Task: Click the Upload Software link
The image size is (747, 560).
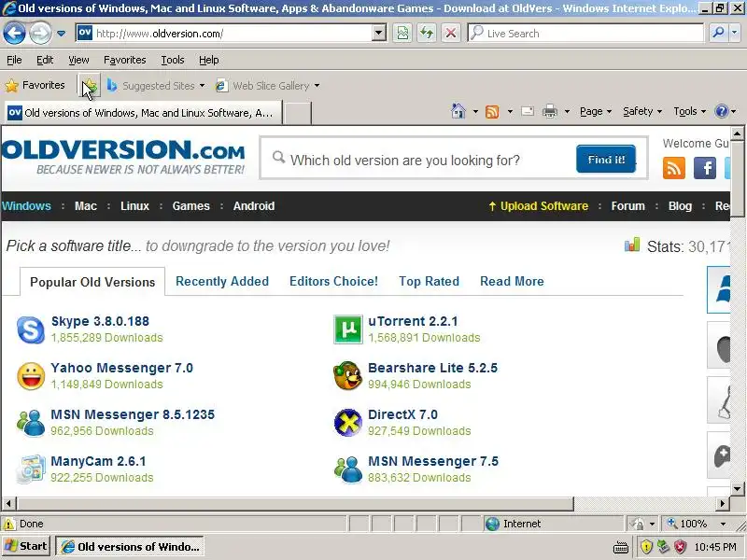Action: click(539, 206)
